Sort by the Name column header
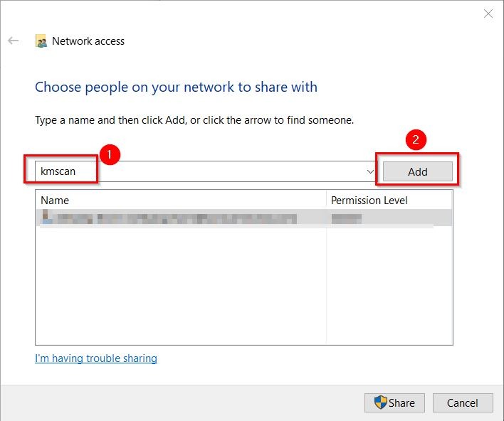The width and height of the screenshot is (504, 421). point(179,200)
